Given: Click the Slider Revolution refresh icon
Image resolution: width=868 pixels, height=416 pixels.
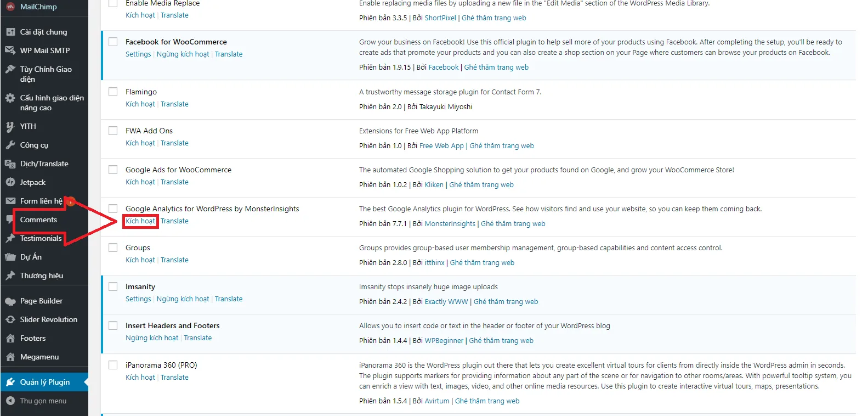Looking at the screenshot, I should tap(10, 319).
